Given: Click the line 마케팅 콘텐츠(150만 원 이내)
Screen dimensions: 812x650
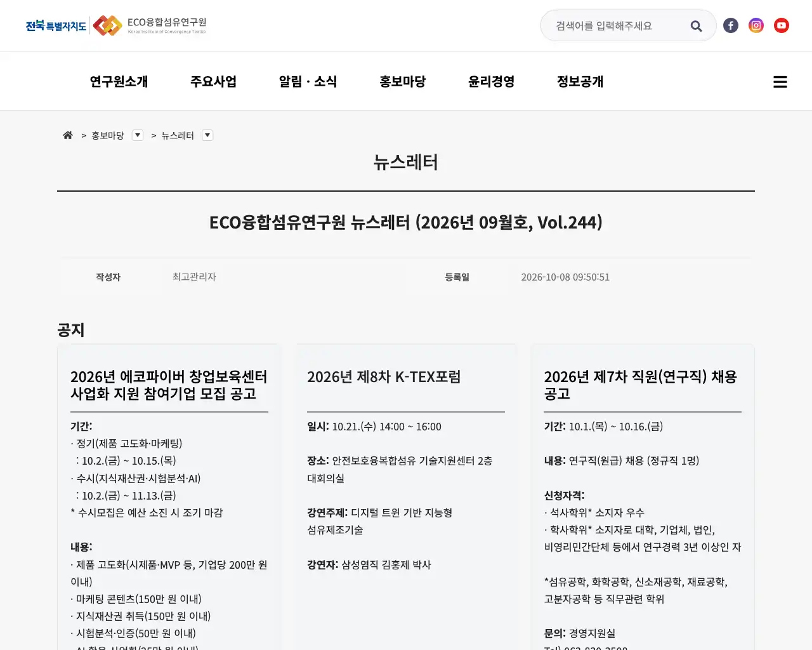Looking at the screenshot, I should click(136, 599).
